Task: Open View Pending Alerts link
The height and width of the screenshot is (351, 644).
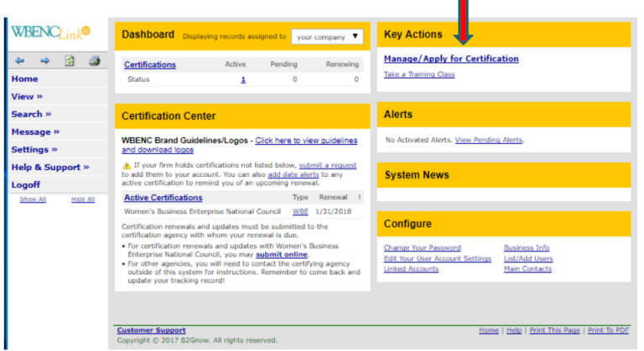Action: [488, 140]
